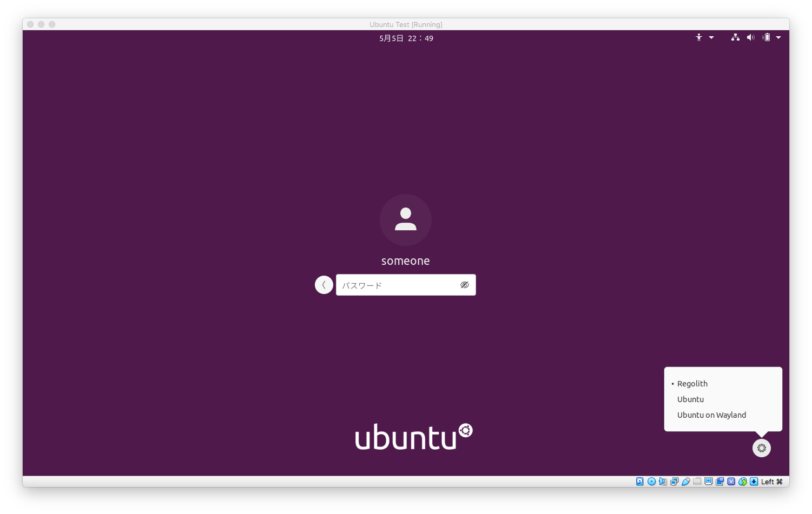Click the username someone
This screenshot has width=812, height=514.
[406, 261]
